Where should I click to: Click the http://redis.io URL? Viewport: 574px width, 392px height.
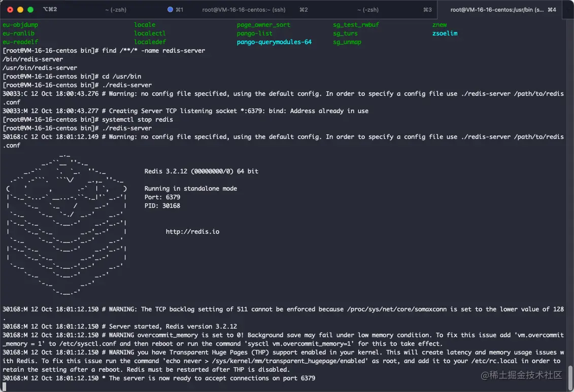click(192, 231)
